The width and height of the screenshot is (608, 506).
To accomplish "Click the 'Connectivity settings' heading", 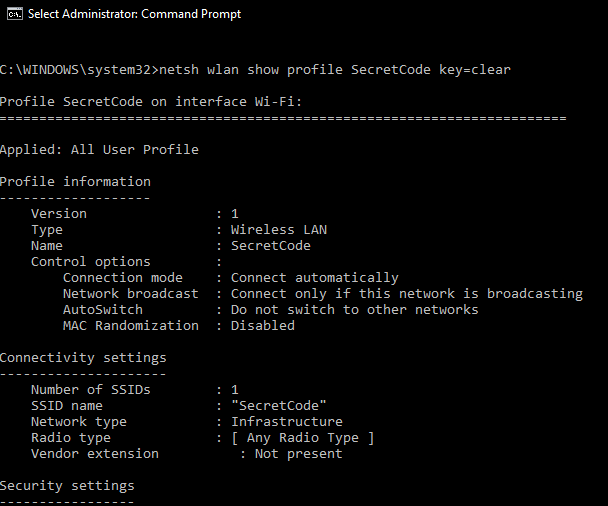I will point(83,357).
